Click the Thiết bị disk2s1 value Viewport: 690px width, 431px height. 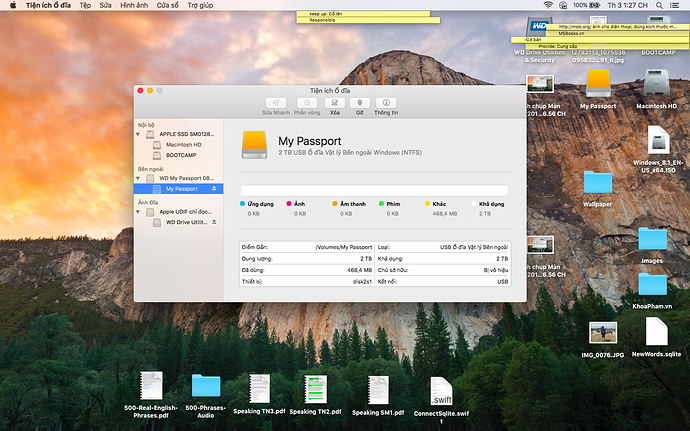point(362,281)
